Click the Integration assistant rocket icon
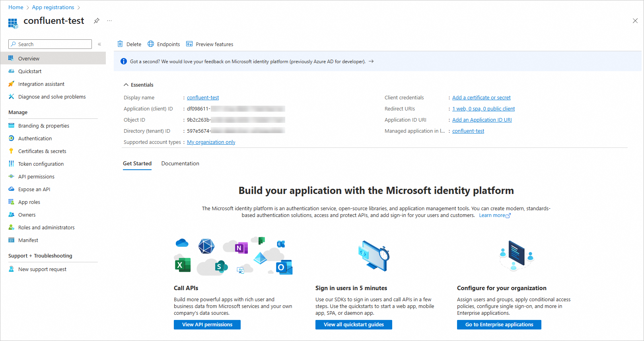 [x=11, y=84]
